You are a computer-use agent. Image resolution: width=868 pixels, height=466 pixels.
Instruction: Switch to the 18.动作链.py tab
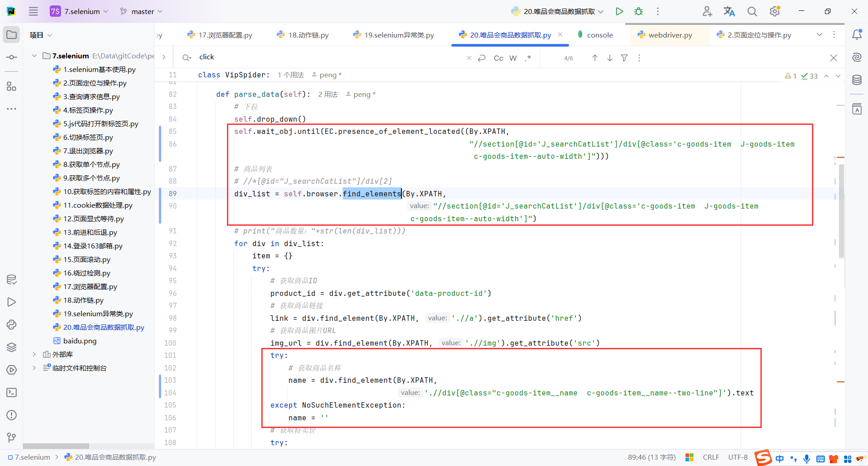click(303, 35)
